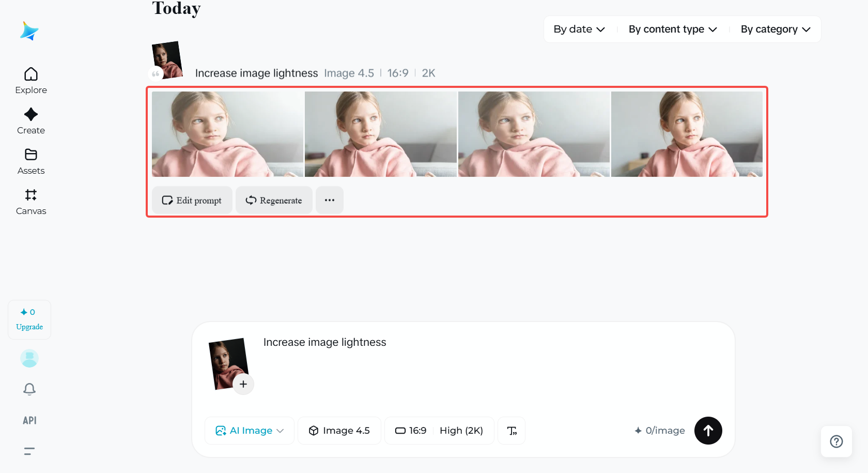
Task: Click the 'Today' heading
Action: coord(176,8)
